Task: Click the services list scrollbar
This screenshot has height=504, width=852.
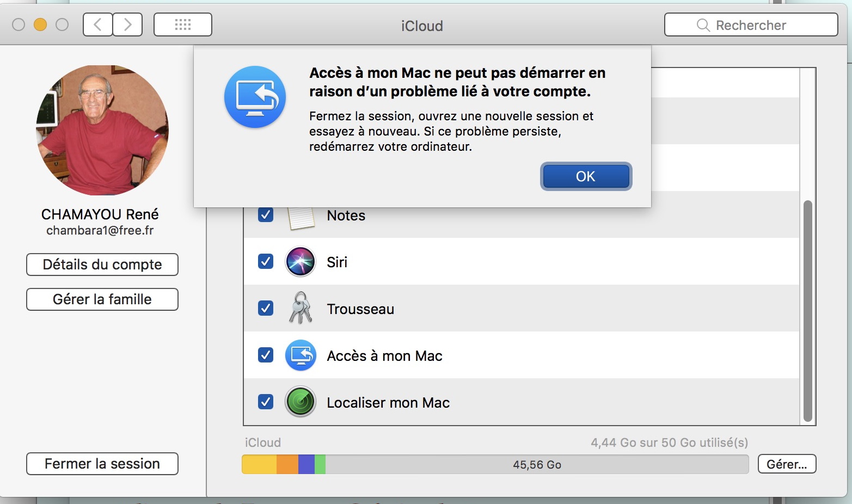Action: point(808,311)
